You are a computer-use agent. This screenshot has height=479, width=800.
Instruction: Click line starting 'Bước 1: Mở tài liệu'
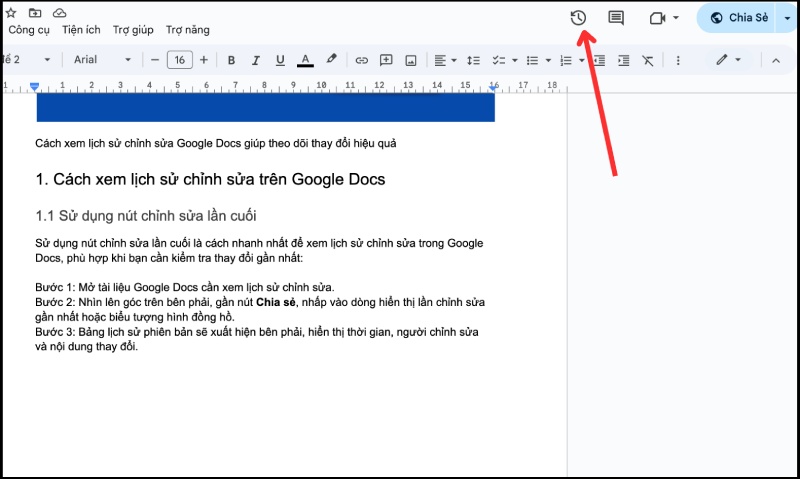(x=185, y=287)
